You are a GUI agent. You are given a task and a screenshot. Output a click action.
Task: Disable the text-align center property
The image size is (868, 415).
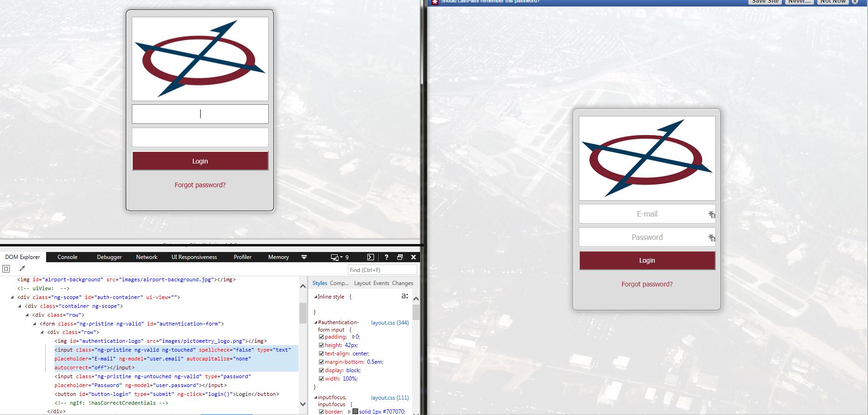point(321,354)
